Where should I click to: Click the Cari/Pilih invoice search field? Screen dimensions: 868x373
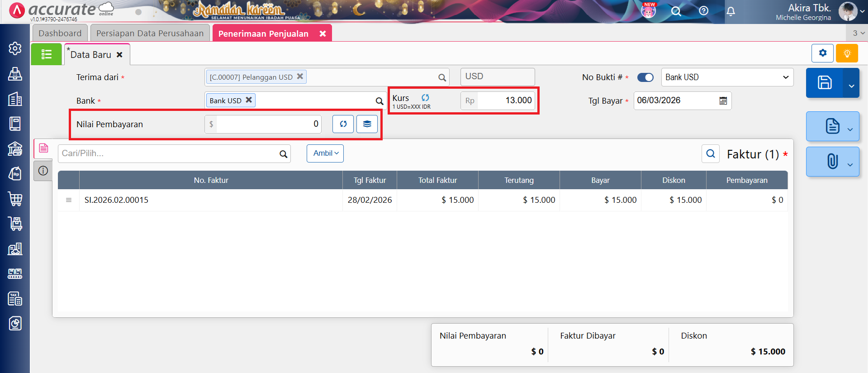(x=167, y=153)
